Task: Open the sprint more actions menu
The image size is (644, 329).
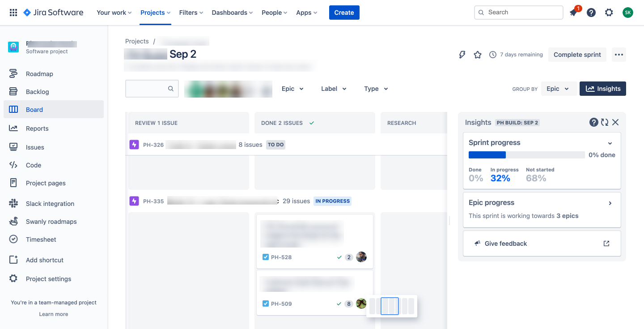Action: coord(619,55)
